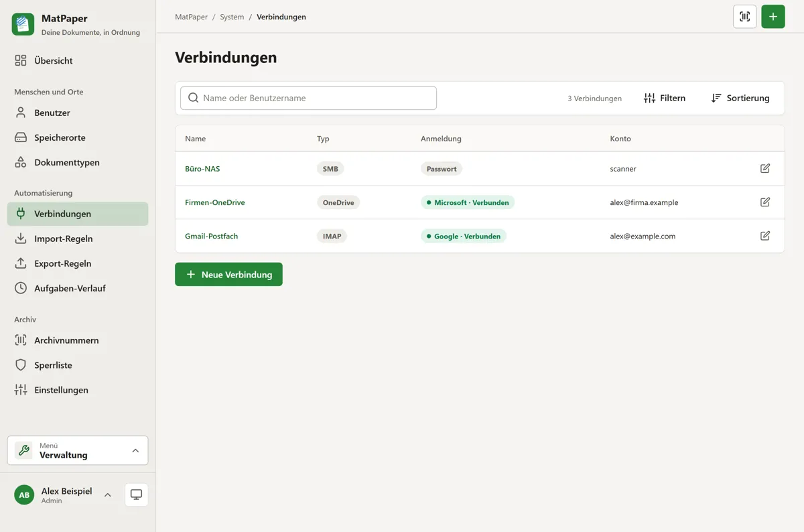Open the Firmen-OneDrive connection link

[215, 202]
